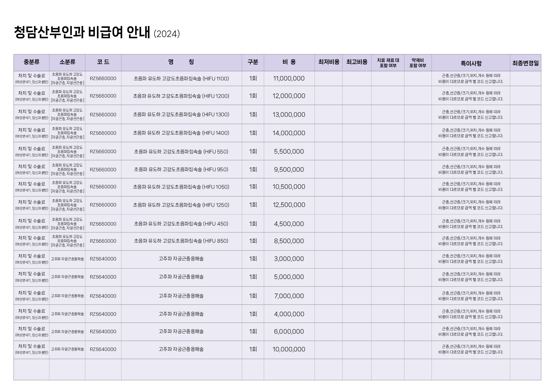Image resolution: width=555 pixels, height=392 pixels.
Task: Click code RZ5660000 in HIFU 1100 row
Action: 103,78
